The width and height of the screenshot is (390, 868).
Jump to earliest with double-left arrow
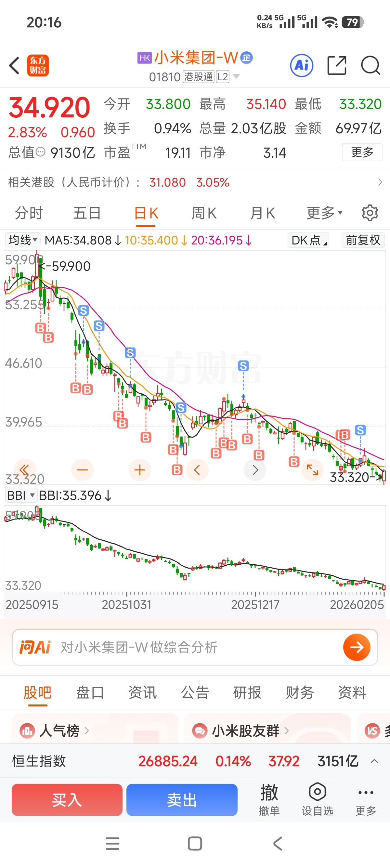(24, 470)
